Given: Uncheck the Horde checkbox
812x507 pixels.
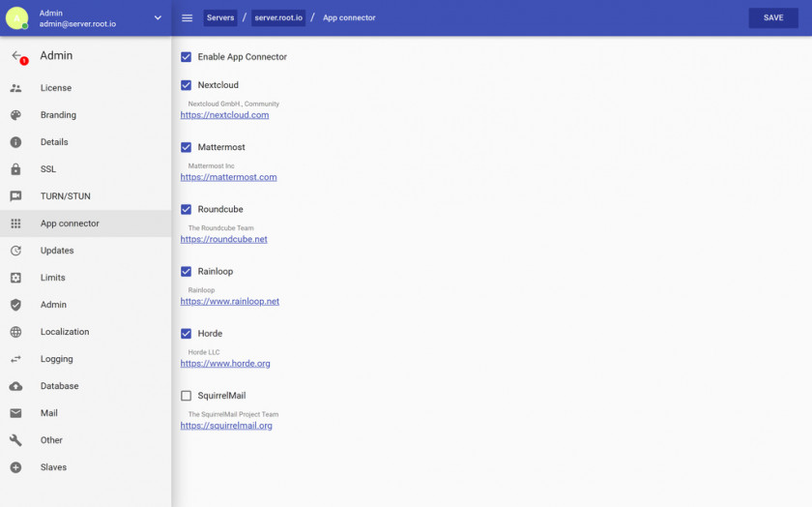Looking at the screenshot, I should pos(186,334).
